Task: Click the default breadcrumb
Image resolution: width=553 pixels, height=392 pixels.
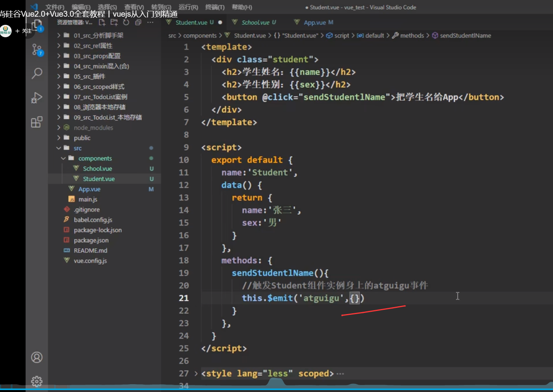Action: 370,36
